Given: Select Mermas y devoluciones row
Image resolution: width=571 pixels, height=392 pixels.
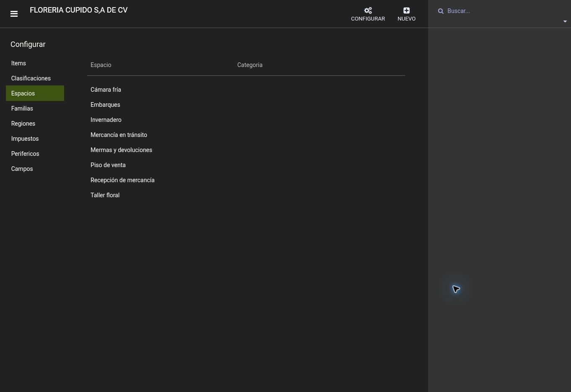Looking at the screenshot, I should pos(246,150).
